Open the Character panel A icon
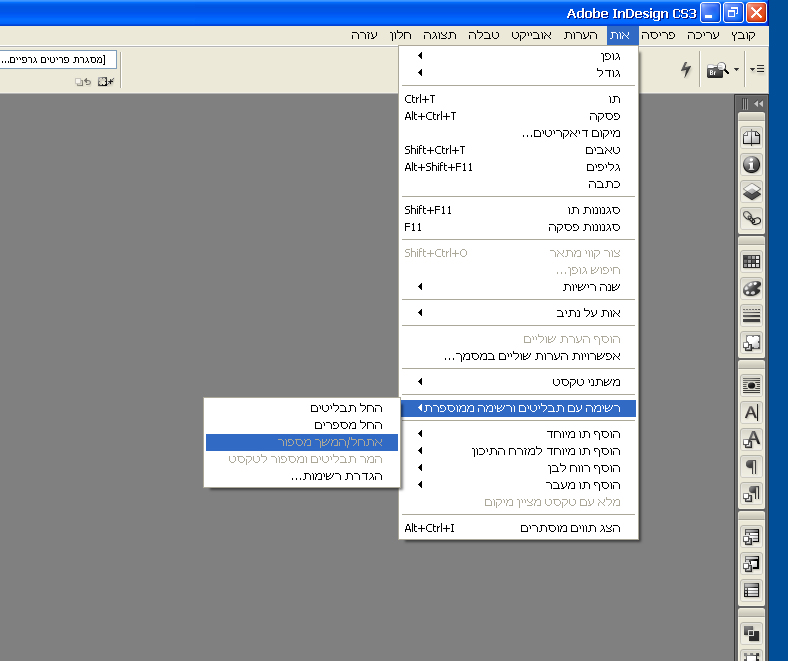Viewport: 788px width, 661px height. click(x=751, y=413)
